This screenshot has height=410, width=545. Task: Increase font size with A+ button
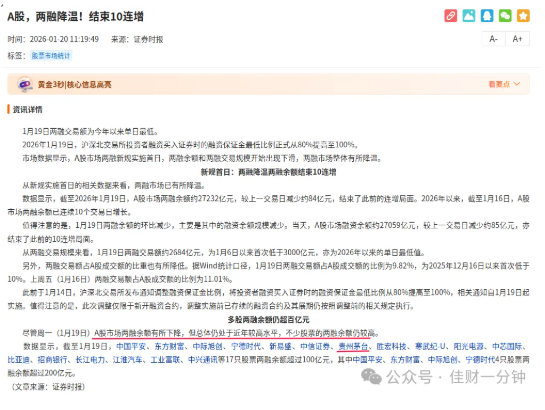click(517, 39)
